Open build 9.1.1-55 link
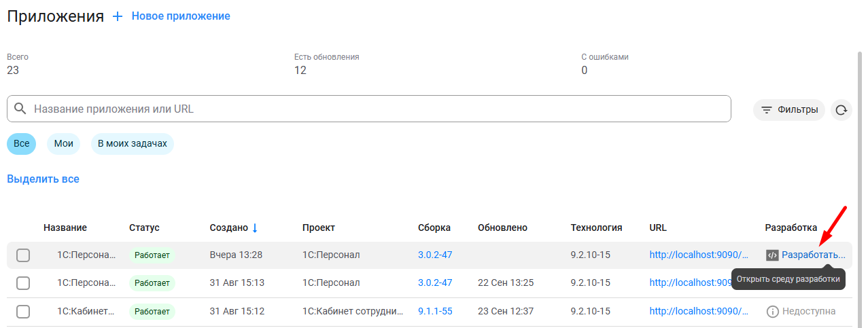This screenshot has width=868, height=328. tap(435, 312)
